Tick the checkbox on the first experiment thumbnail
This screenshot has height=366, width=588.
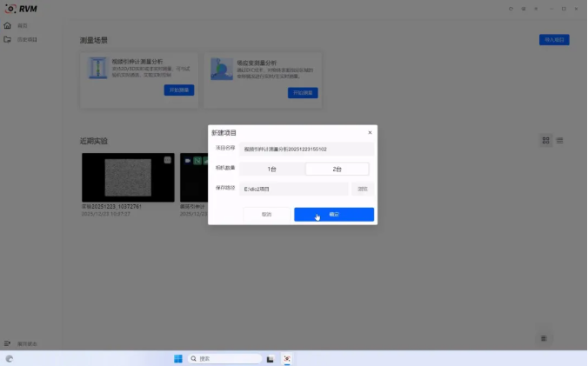point(168,160)
